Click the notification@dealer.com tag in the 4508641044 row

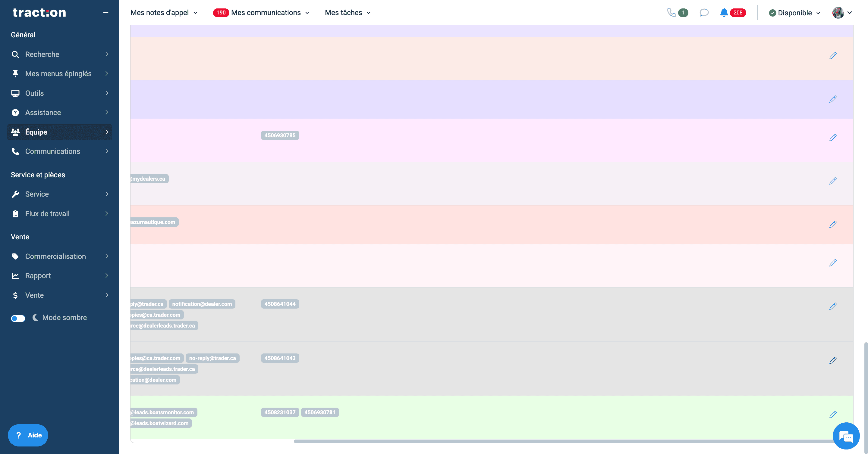point(202,304)
